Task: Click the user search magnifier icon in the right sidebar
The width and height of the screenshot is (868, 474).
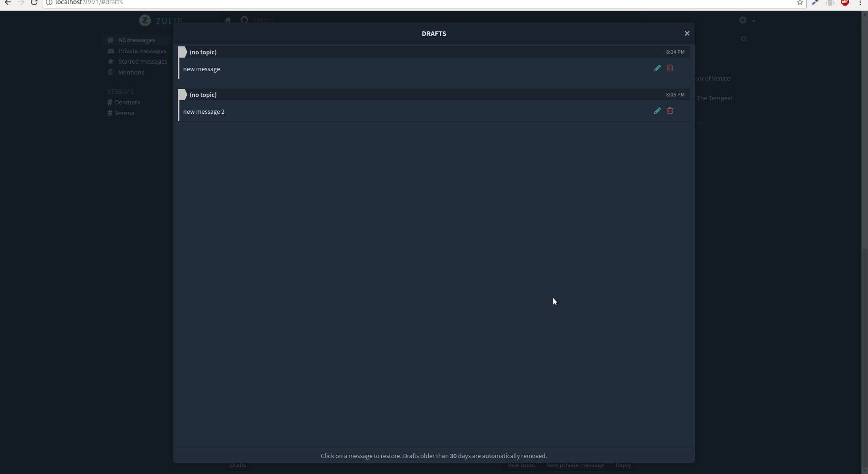Action: coord(744,39)
